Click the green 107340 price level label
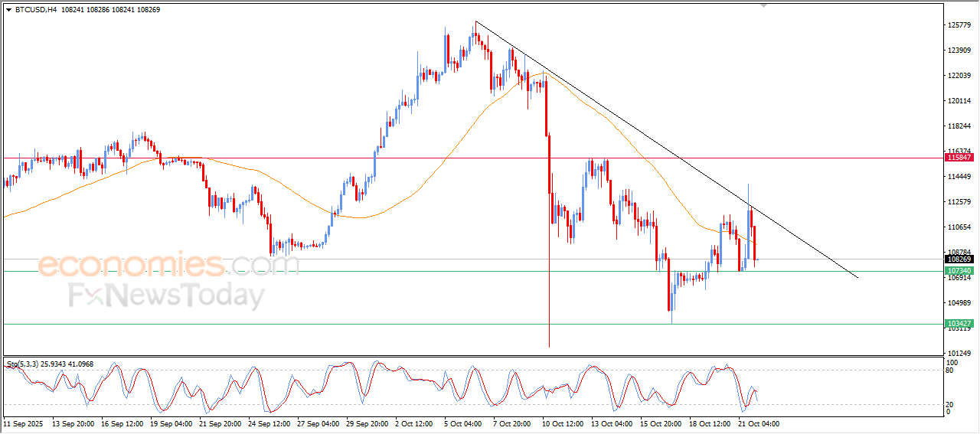Image resolution: width=980 pixels, height=434 pixels. (x=959, y=271)
